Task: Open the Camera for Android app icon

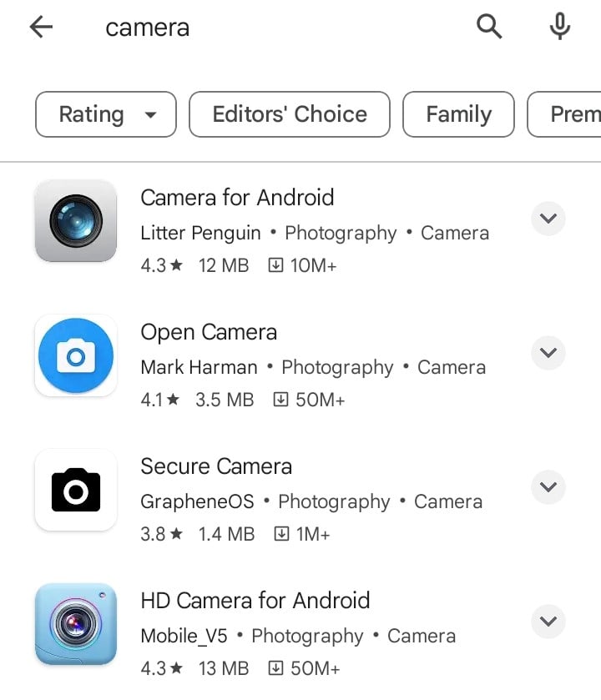Action: pos(76,220)
